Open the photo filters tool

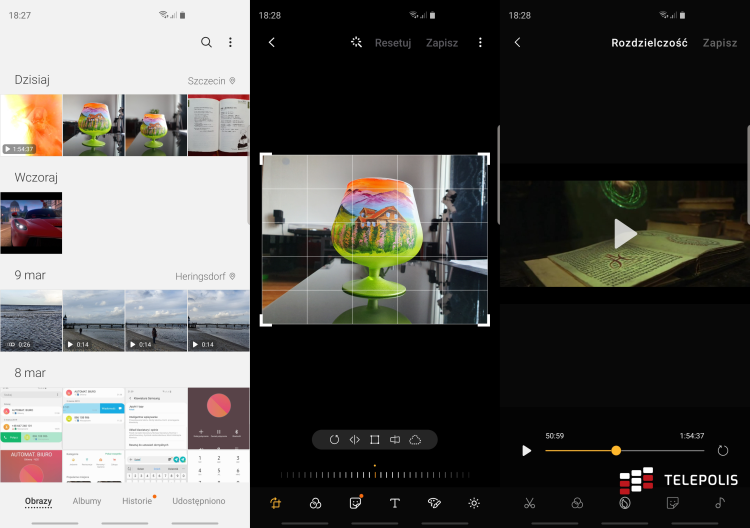[315, 503]
